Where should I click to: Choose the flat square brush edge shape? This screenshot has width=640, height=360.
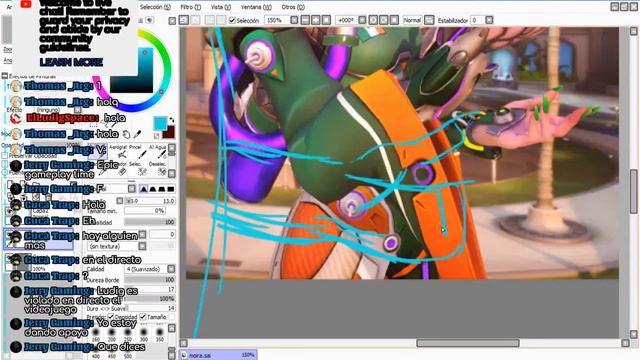(x=171, y=189)
